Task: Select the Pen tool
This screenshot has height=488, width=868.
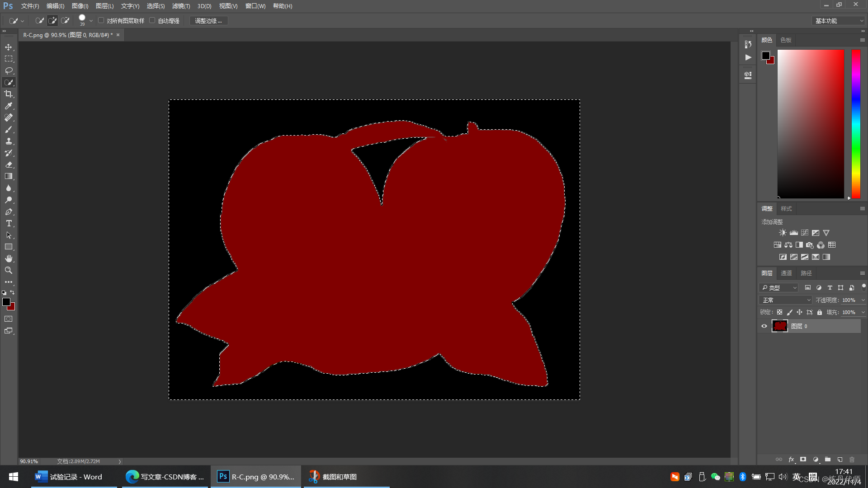Action: pyautogui.click(x=9, y=211)
